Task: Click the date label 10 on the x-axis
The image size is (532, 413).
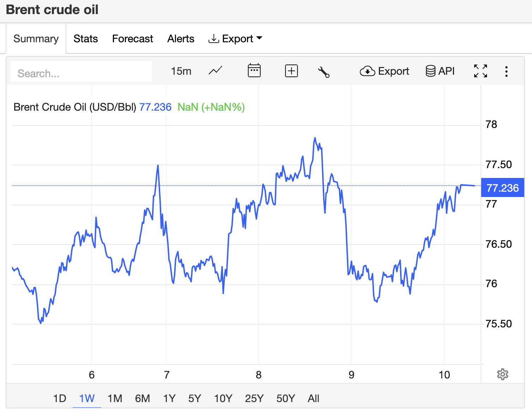Action: click(444, 375)
